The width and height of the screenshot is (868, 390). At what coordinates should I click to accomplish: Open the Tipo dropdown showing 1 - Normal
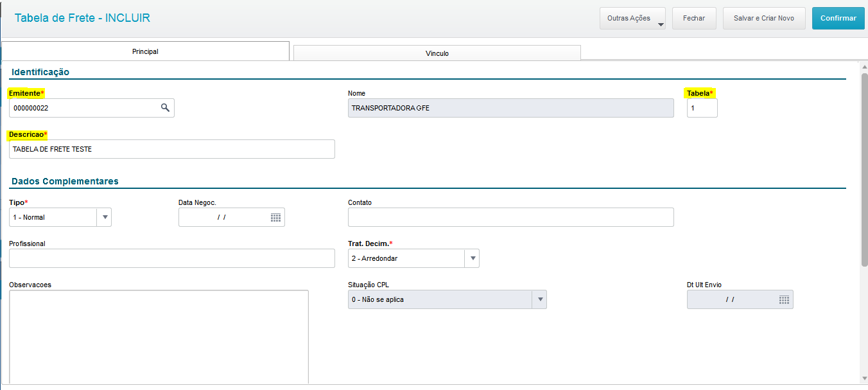pos(104,217)
